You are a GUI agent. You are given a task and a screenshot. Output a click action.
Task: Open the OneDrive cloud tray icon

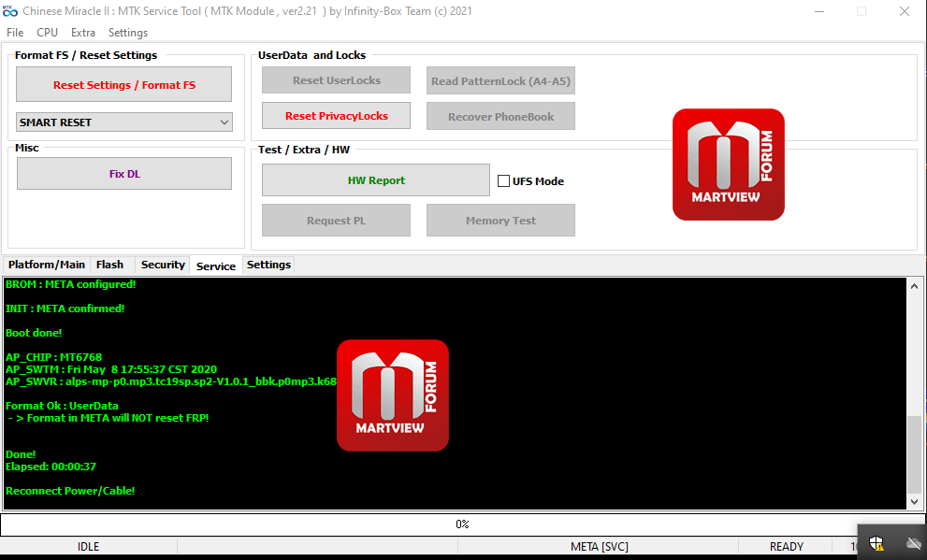[915, 543]
